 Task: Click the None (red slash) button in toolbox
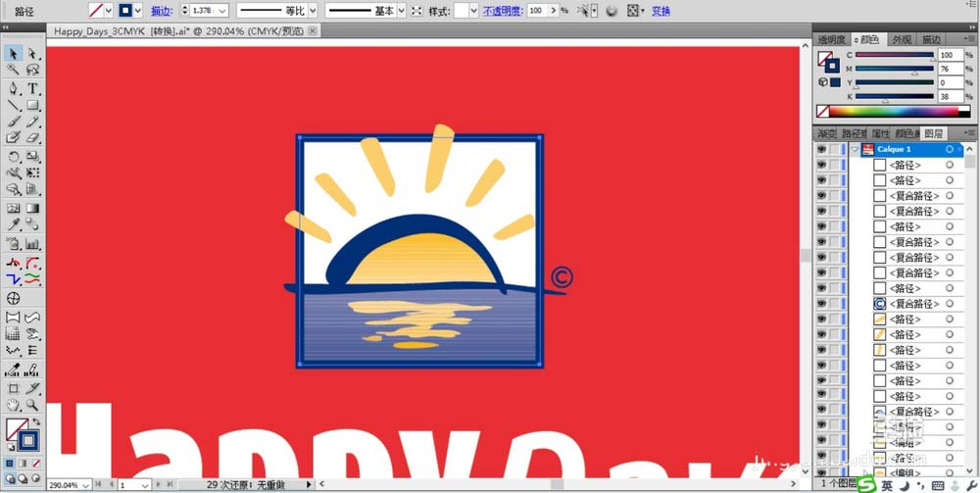coord(36,463)
